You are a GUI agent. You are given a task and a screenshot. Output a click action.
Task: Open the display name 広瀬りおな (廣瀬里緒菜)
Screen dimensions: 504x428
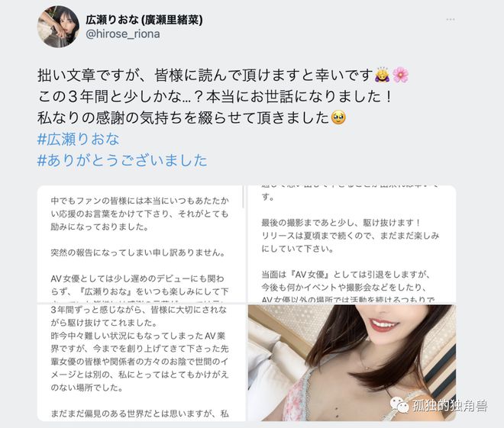point(144,20)
